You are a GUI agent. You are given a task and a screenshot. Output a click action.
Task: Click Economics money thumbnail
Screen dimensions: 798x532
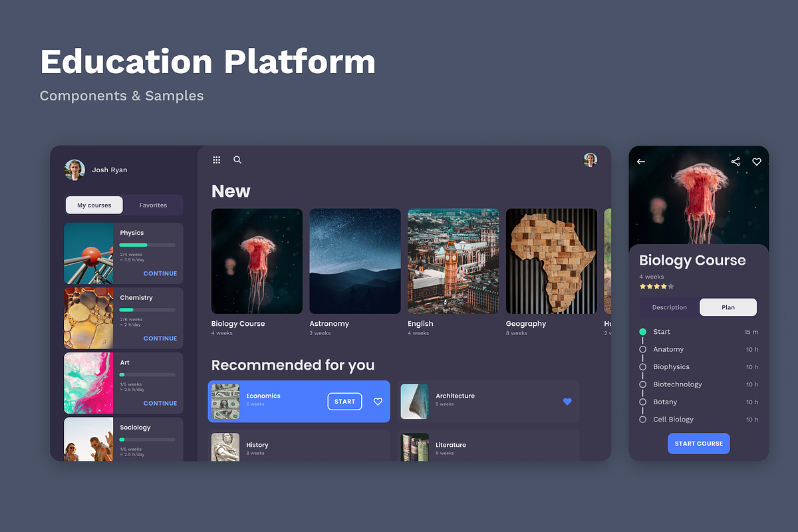coord(225,402)
